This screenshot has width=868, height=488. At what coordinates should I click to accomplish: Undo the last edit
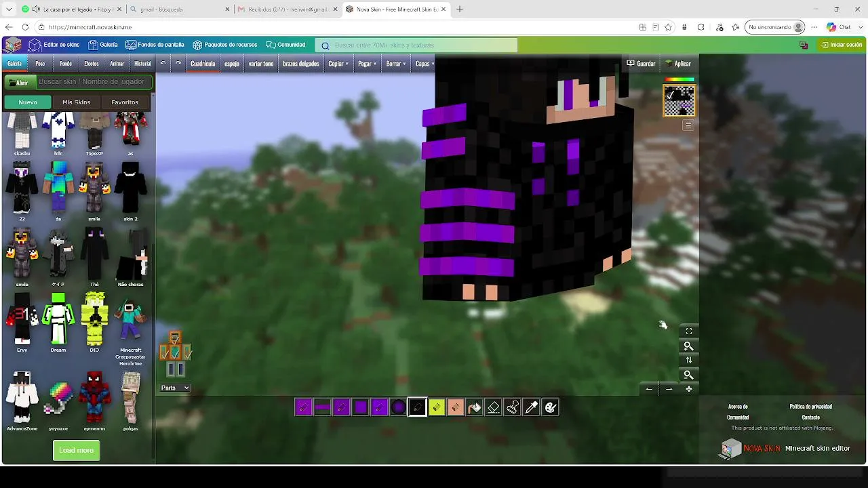(x=163, y=63)
